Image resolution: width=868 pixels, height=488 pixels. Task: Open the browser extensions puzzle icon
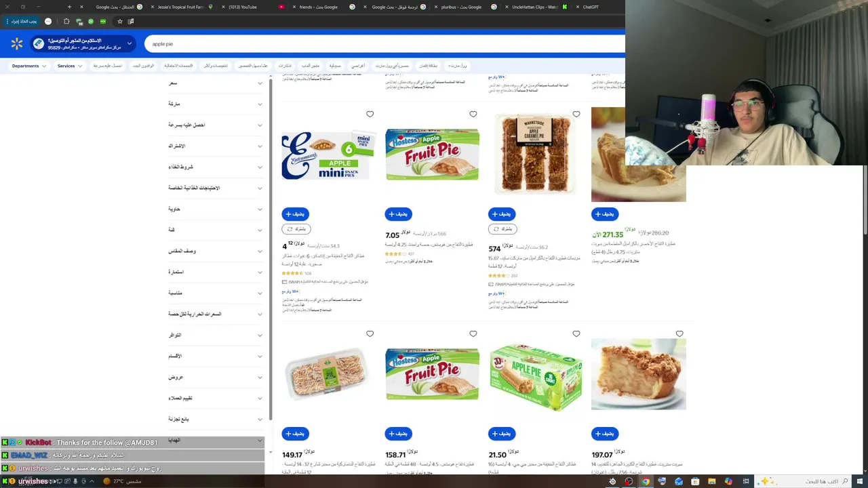(x=66, y=22)
